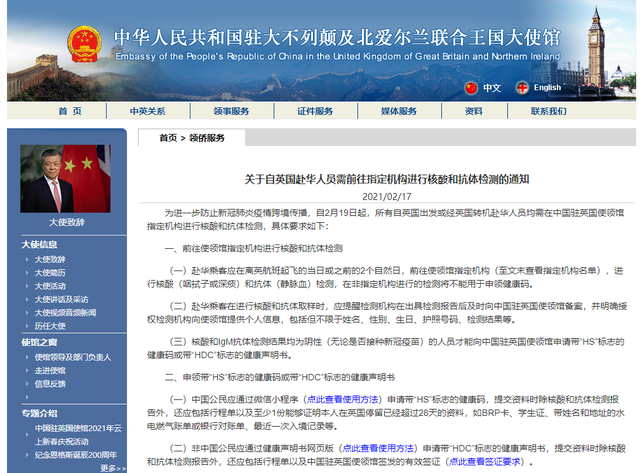
Task: Open the 联系我们 navigation item
Action: point(548,111)
